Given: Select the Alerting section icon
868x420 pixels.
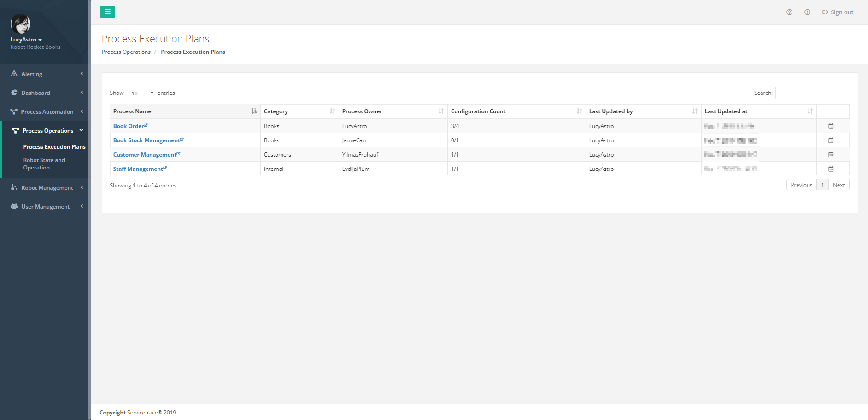Looking at the screenshot, I should pos(14,74).
